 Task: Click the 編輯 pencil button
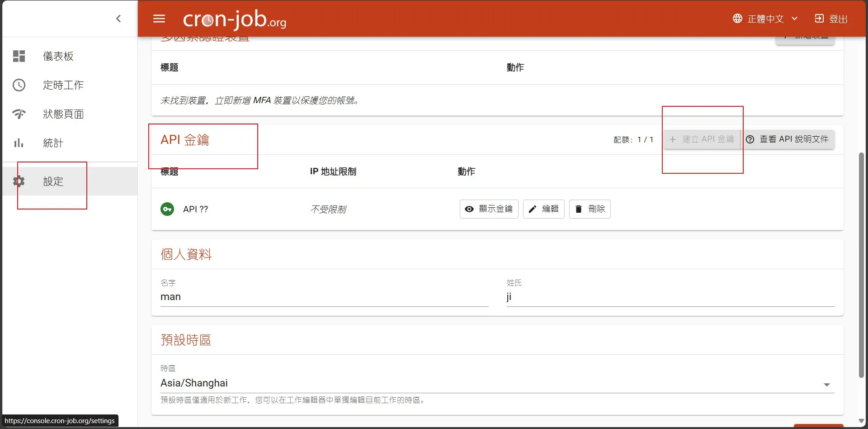click(x=543, y=209)
